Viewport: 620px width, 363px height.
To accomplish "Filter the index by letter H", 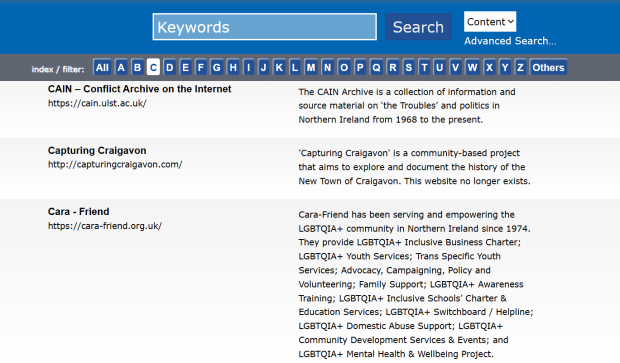I will 233,67.
